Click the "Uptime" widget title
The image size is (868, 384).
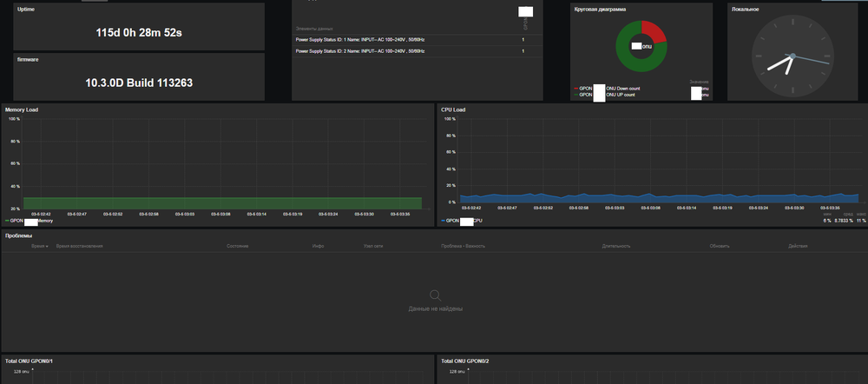(x=25, y=10)
